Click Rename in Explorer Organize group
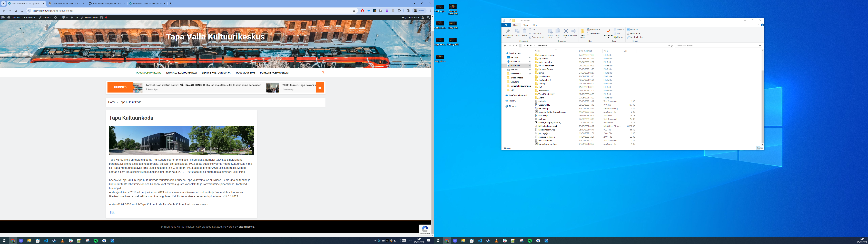Screen dimensions: 868x244 coord(573,33)
